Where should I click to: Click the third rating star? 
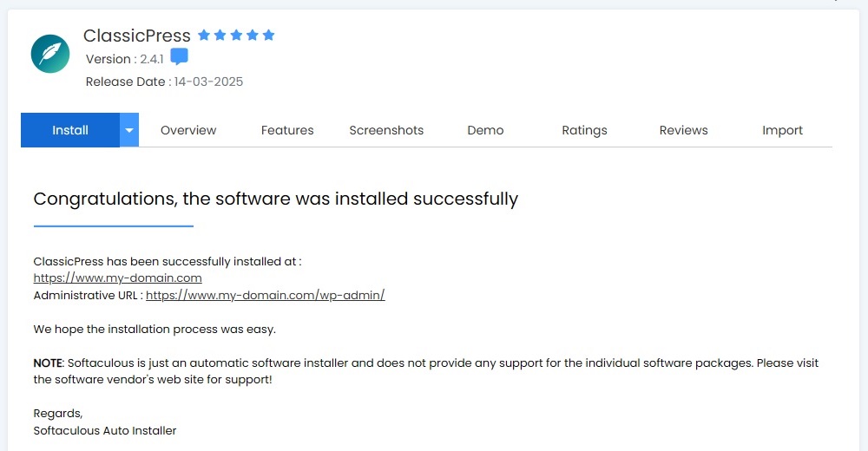coord(236,36)
